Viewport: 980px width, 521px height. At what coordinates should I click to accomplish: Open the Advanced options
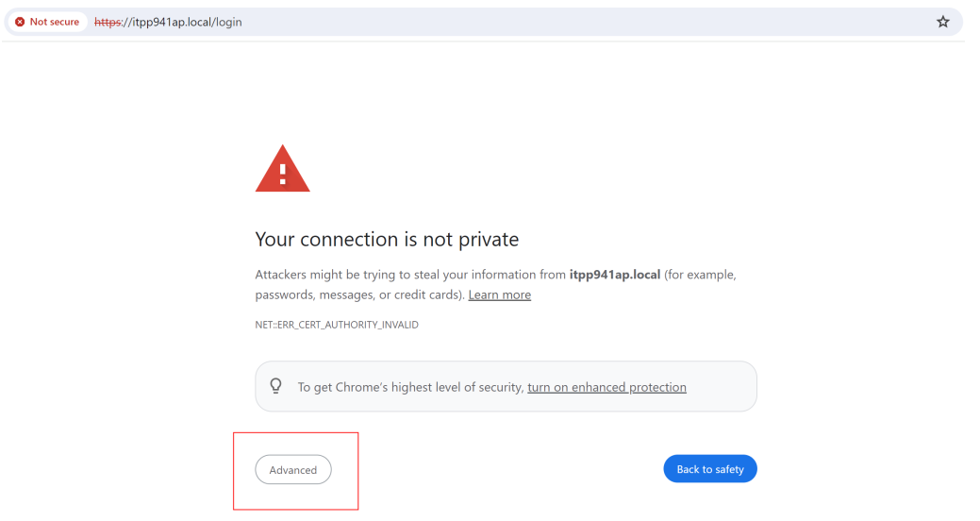(293, 470)
